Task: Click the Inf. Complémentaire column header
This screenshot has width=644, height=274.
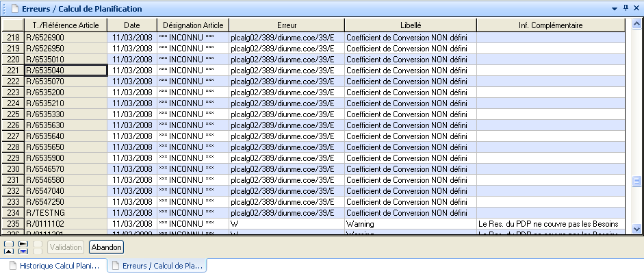Action: pos(550,25)
